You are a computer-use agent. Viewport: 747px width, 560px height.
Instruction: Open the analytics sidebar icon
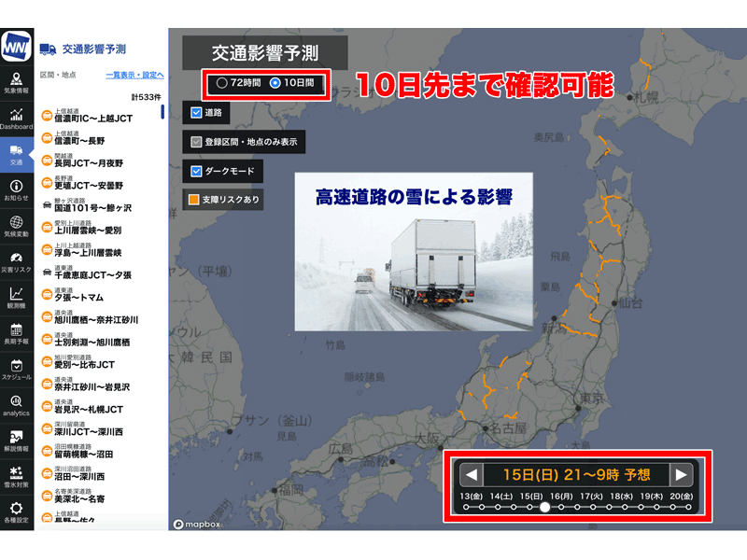pyautogui.click(x=17, y=405)
